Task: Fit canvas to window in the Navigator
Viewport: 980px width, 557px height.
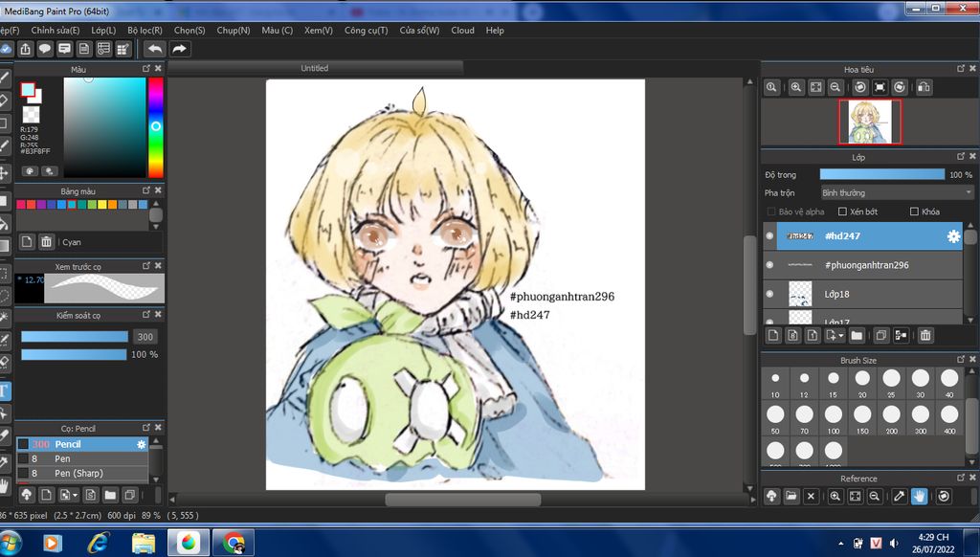Action: [x=815, y=87]
